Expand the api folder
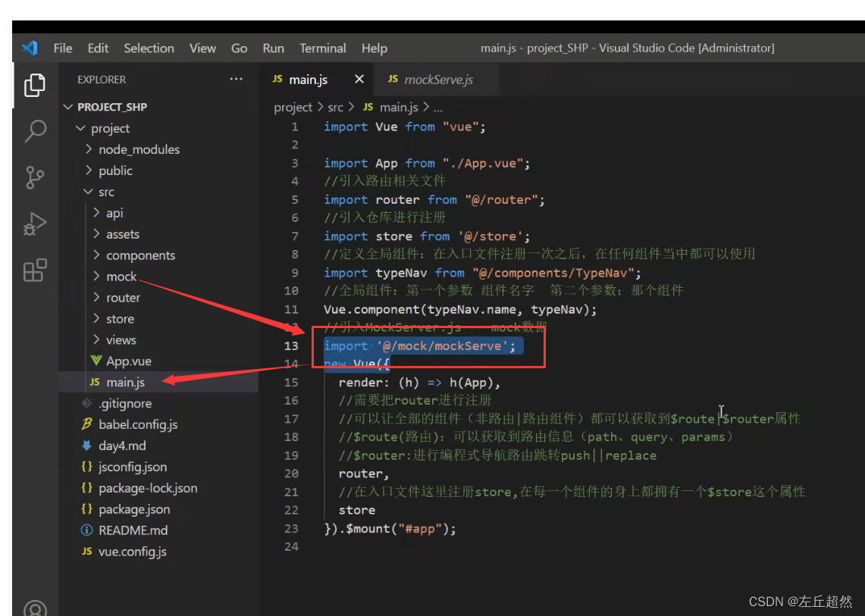The height and width of the screenshot is (616, 865). point(96,213)
